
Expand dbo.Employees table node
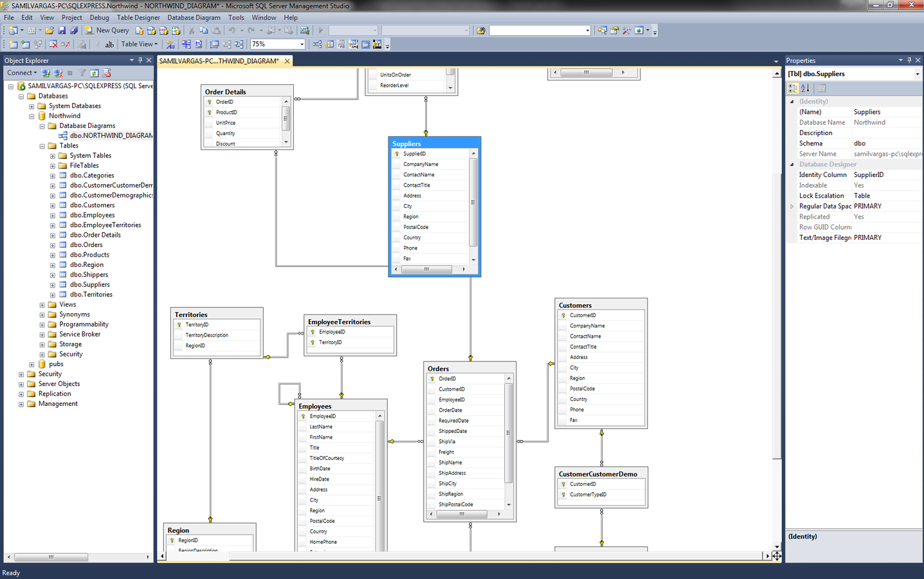(53, 216)
